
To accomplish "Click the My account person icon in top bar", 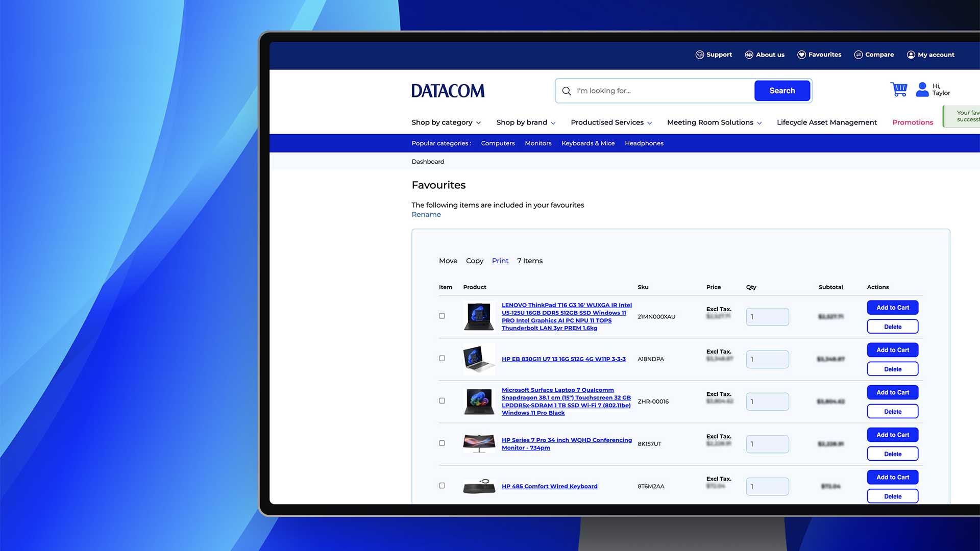I will tap(911, 55).
